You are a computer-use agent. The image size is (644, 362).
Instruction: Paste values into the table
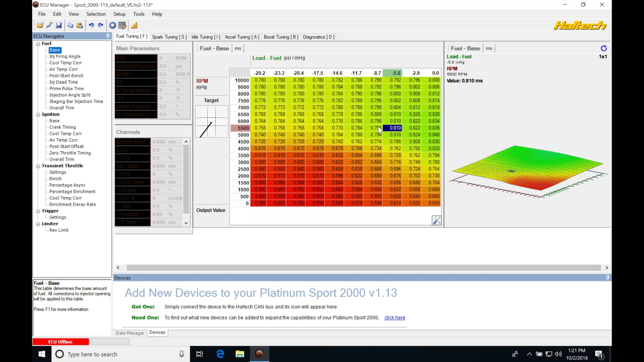point(79,25)
